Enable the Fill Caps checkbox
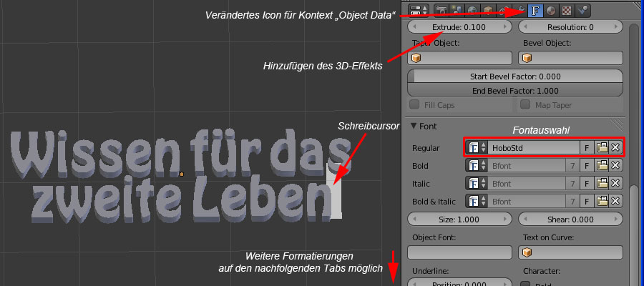Image resolution: width=644 pixels, height=286 pixels. coord(414,105)
